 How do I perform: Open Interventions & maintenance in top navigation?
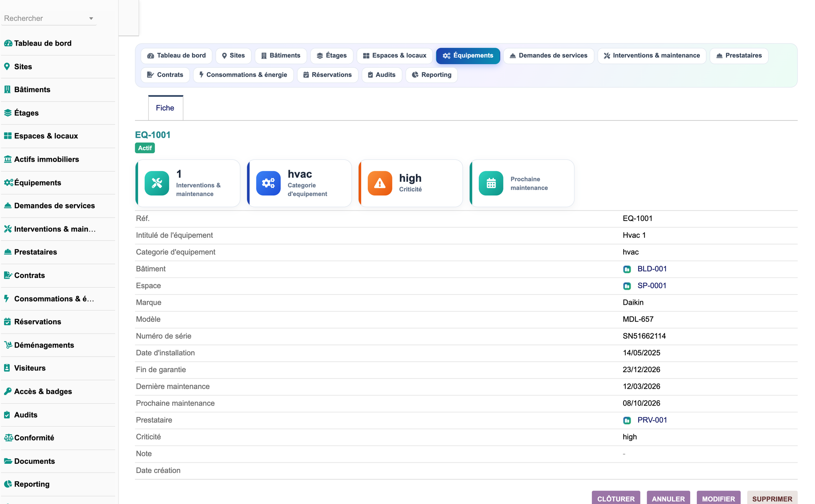pyautogui.click(x=652, y=56)
